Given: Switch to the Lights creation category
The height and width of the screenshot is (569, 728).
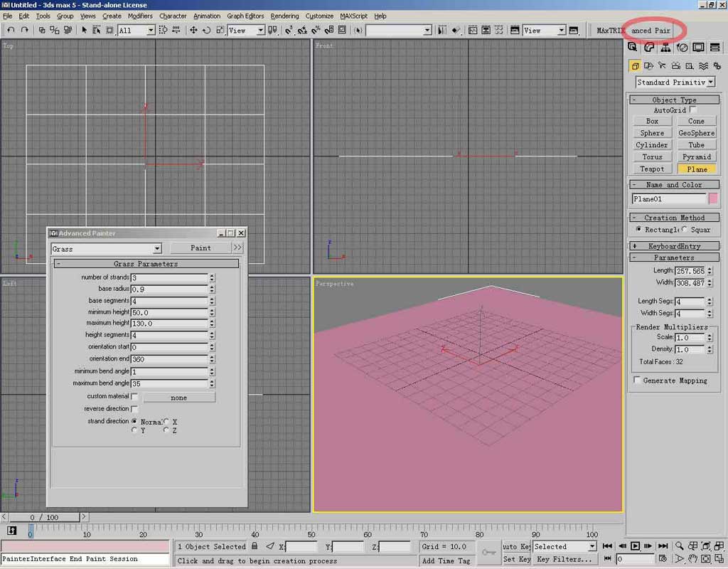Looking at the screenshot, I should 662,65.
